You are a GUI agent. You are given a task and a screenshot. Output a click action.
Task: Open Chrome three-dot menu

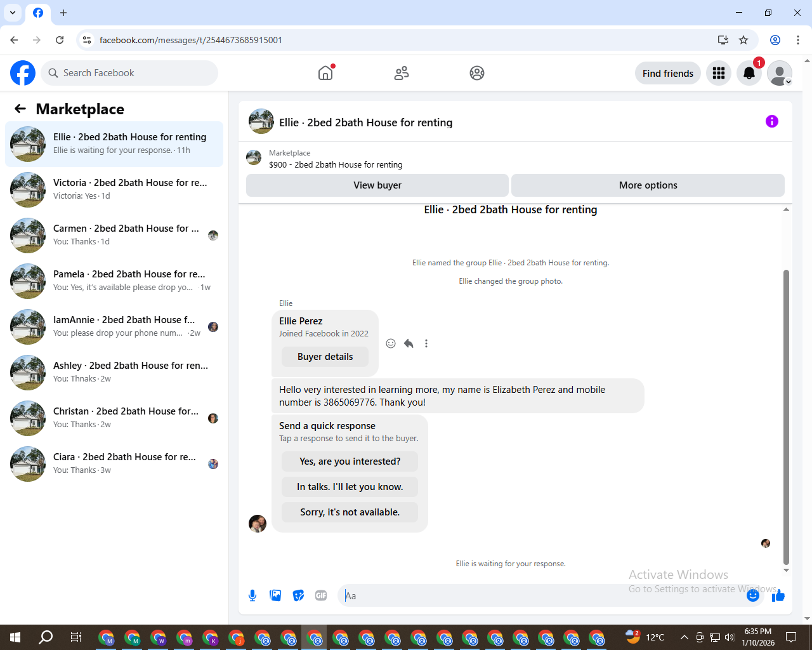tap(798, 40)
